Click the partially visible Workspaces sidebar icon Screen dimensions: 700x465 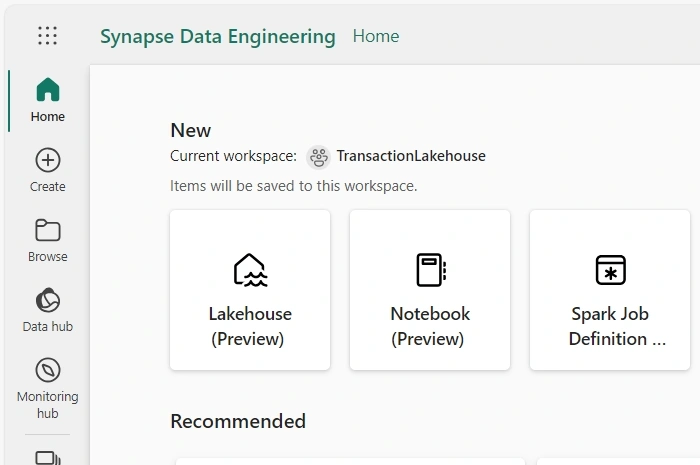[x=48, y=458]
